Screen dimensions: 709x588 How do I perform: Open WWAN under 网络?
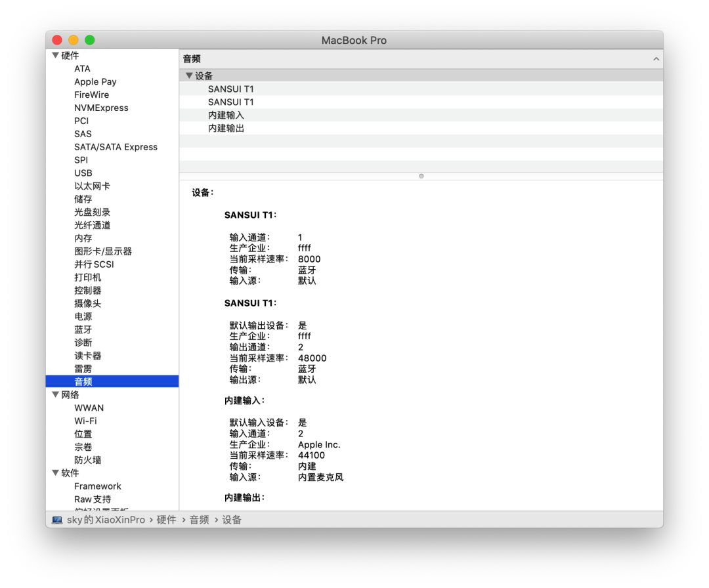tap(89, 408)
